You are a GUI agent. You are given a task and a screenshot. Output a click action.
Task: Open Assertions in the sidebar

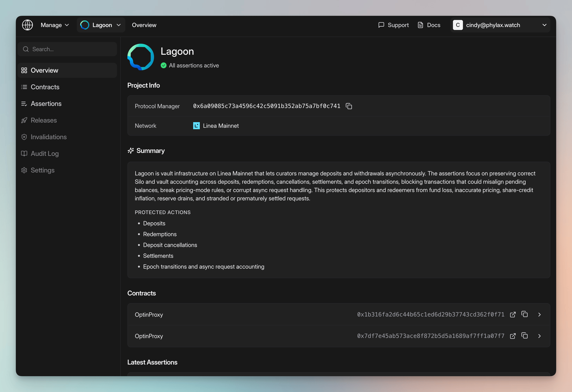click(67, 104)
